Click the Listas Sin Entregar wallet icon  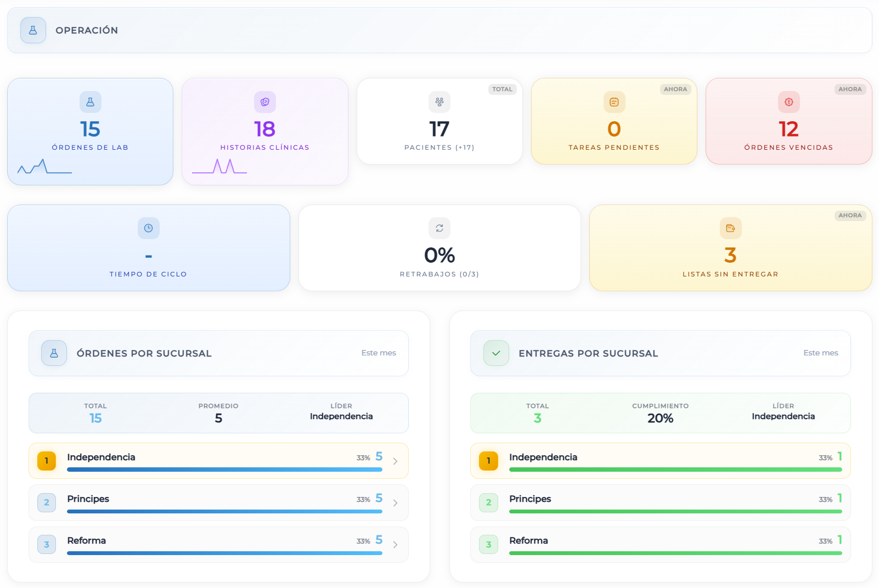pos(730,228)
